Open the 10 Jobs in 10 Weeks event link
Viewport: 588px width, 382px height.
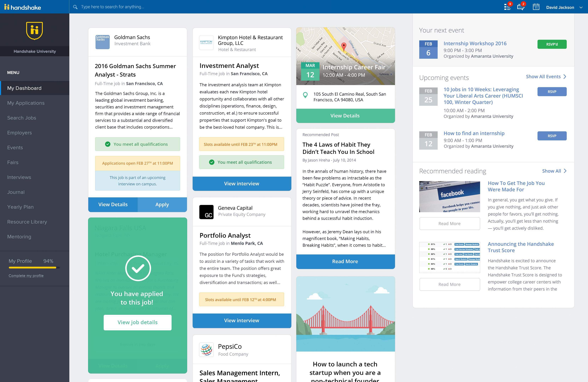click(483, 96)
